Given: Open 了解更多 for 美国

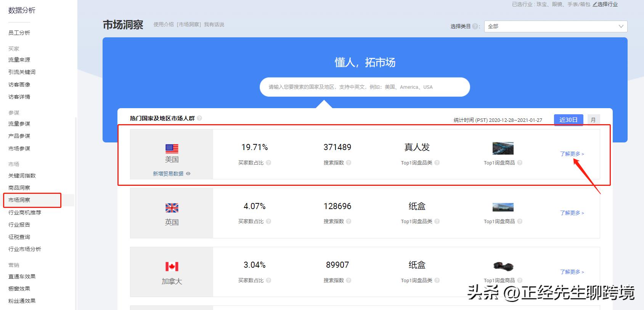Looking at the screenshot, I should coord(572,154).
